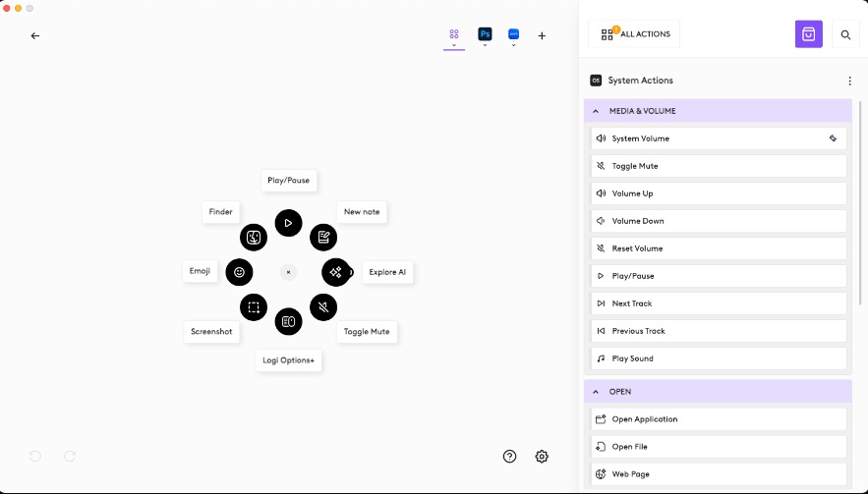868x494 pixels.
Task: Click the Play/Pause icon in the ring
Action: 288,223
